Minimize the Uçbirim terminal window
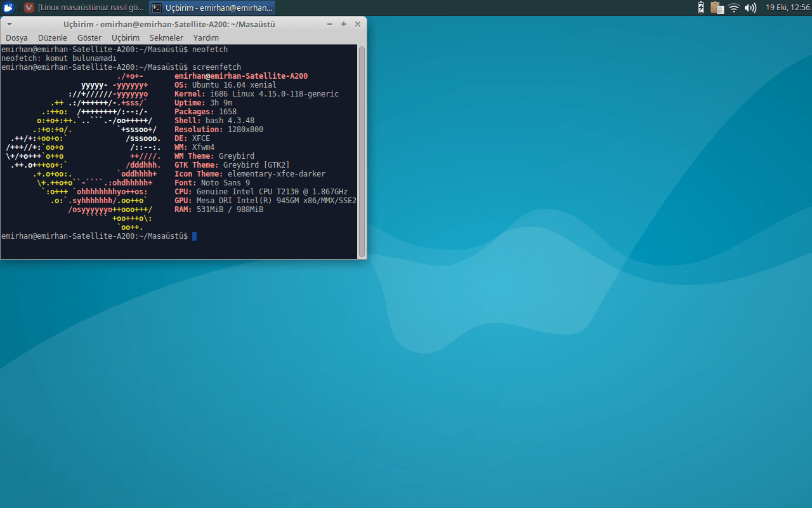Image resolution: width=812 pixels, height=508 pixels. 330,23
